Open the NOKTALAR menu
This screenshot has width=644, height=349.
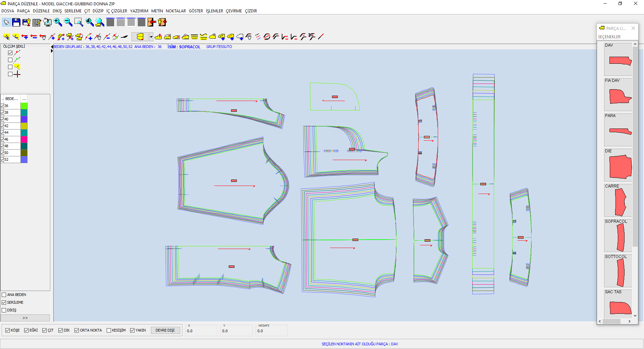[175, 11]
